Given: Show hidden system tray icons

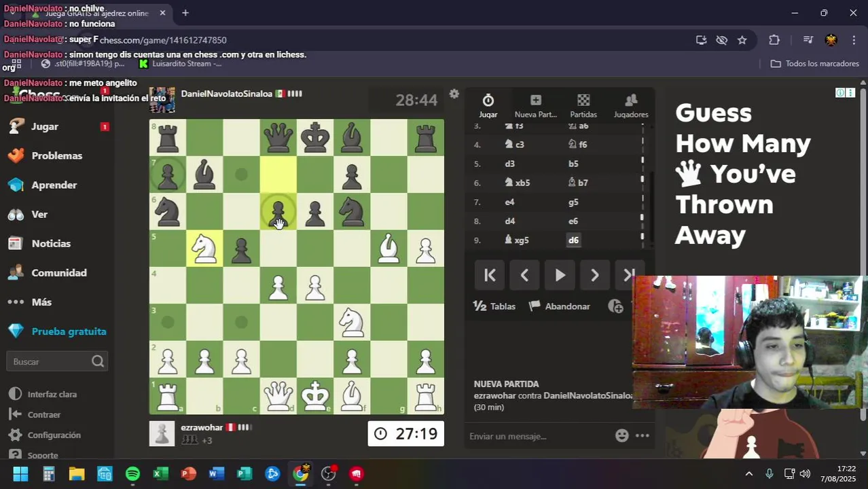Looking at the screenshot, I should click(x=748, y=474).
